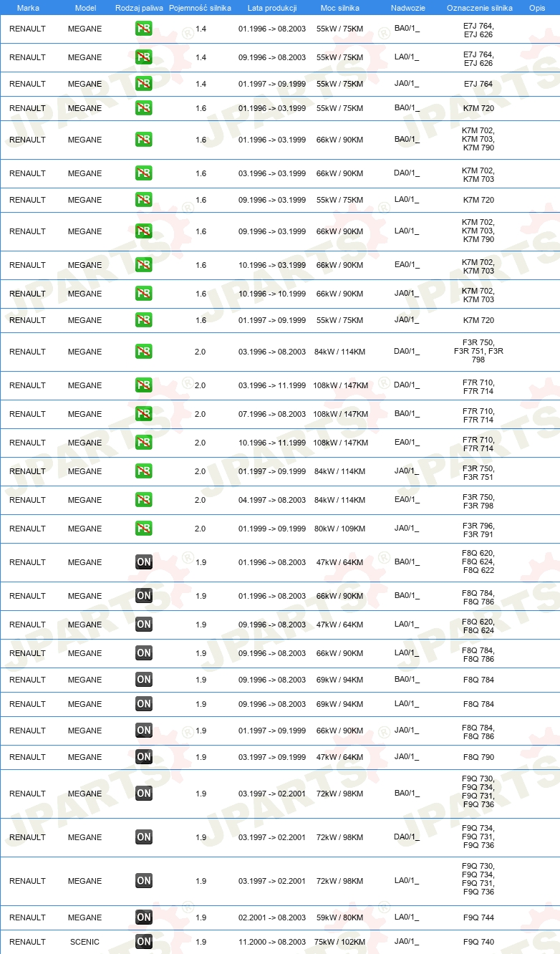Click the petrol icon in the K7M 720 JA0/1_ row
The width and height of the screenshot is (560, 954).
point(143,320)
